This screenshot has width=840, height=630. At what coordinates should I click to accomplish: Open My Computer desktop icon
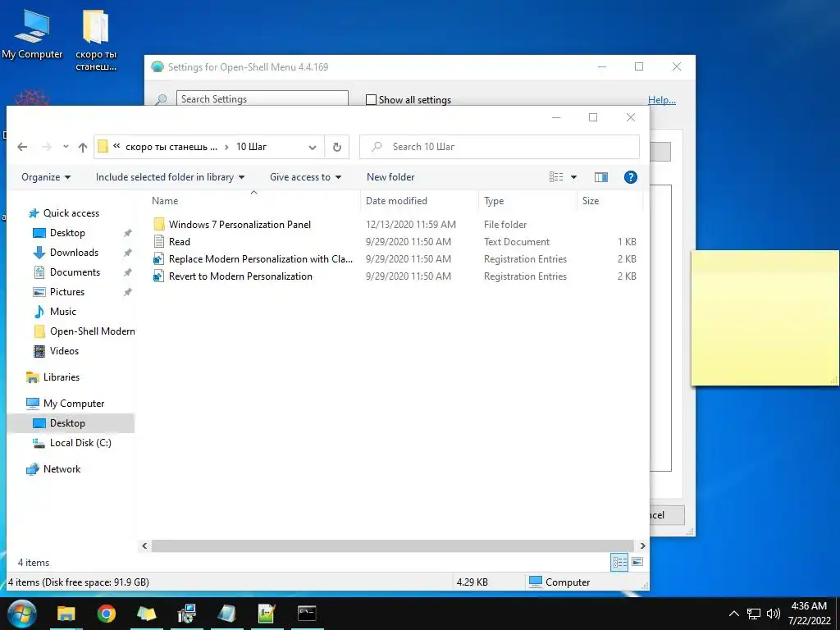[x=32, y=34]
